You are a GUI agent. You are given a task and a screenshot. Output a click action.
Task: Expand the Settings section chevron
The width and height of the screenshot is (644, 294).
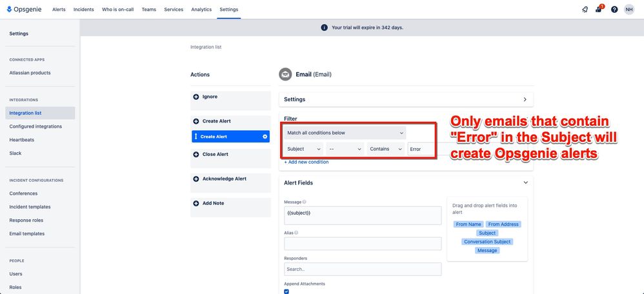[525, 99]
